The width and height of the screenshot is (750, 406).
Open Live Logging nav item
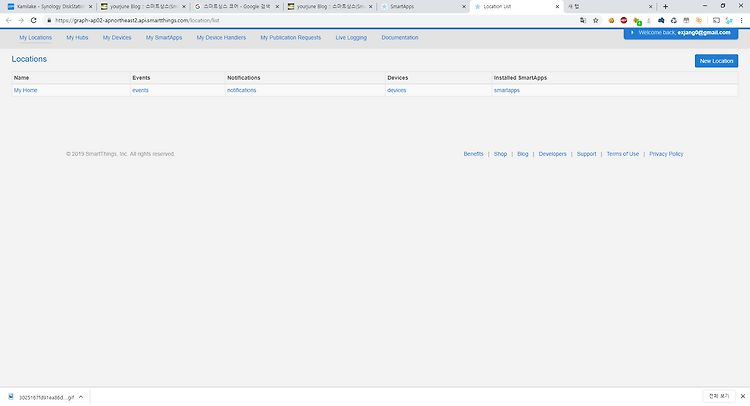351,37
